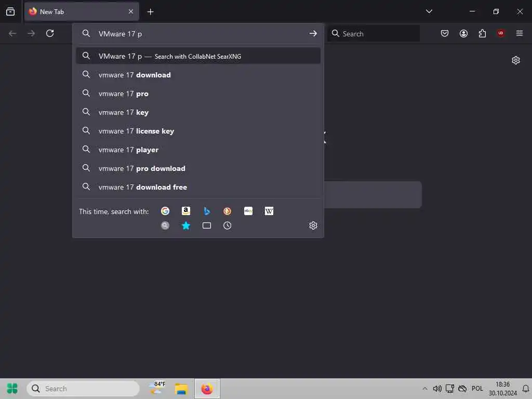The height and width of the screenshot is (399, 532).
Task: Search history using clock icon
Action: [x=228, y=225]
